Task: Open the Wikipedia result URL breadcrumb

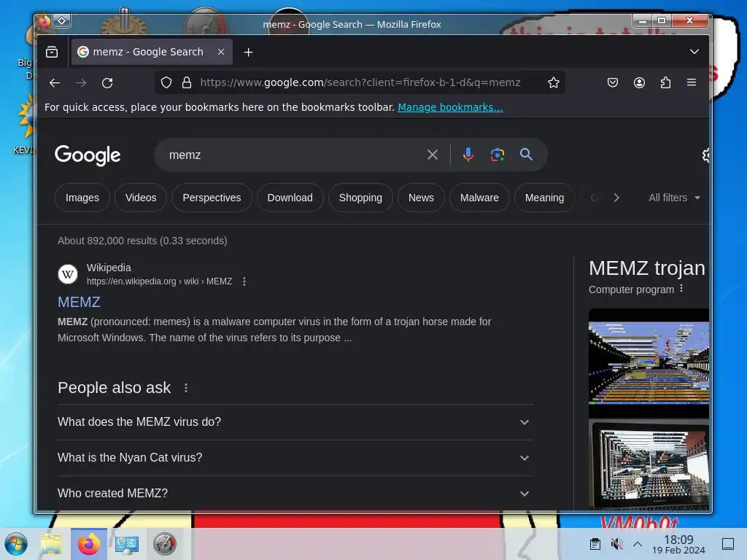Action: coord(159,281)
